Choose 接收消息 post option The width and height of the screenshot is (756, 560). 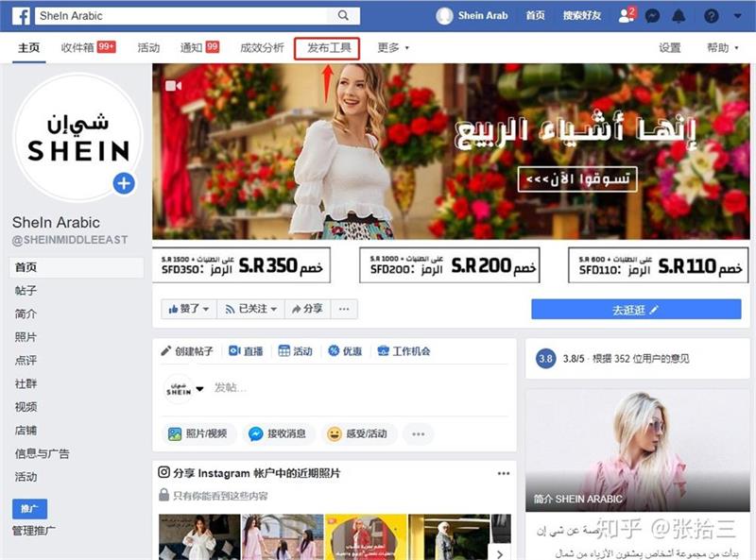[x=278, y=433]
